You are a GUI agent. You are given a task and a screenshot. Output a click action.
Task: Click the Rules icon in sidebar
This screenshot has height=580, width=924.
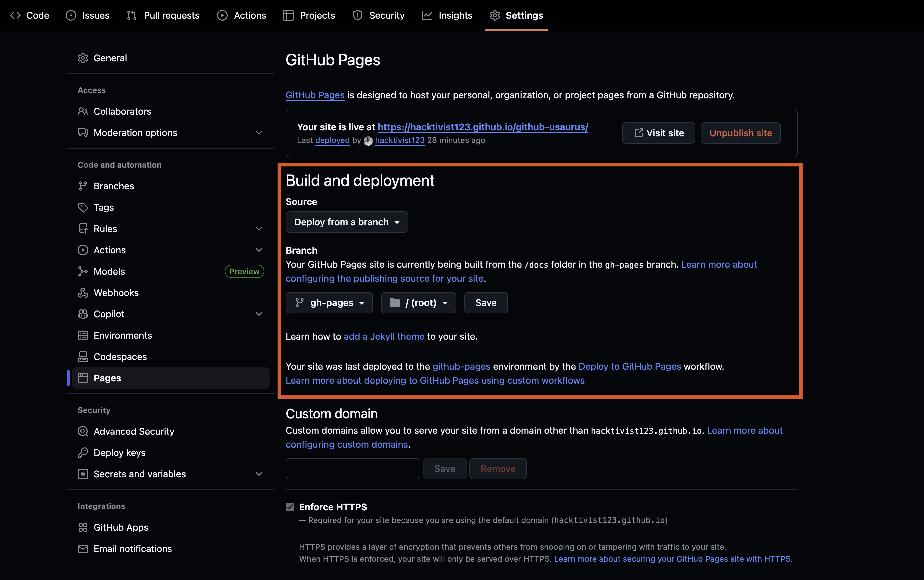point(83,229)
